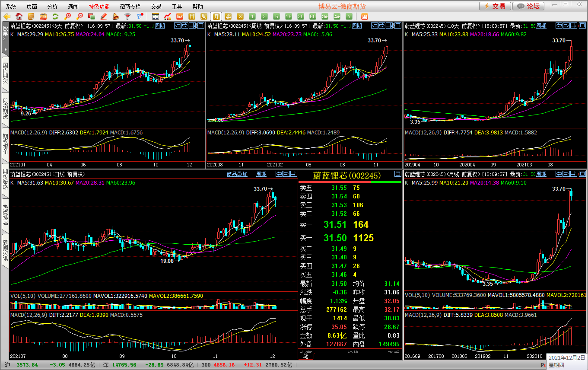Image resolution: width=588 pixels, height=370 pixels.
Task: Toggle the monthly (月) period button
Action: pos(216,16)
